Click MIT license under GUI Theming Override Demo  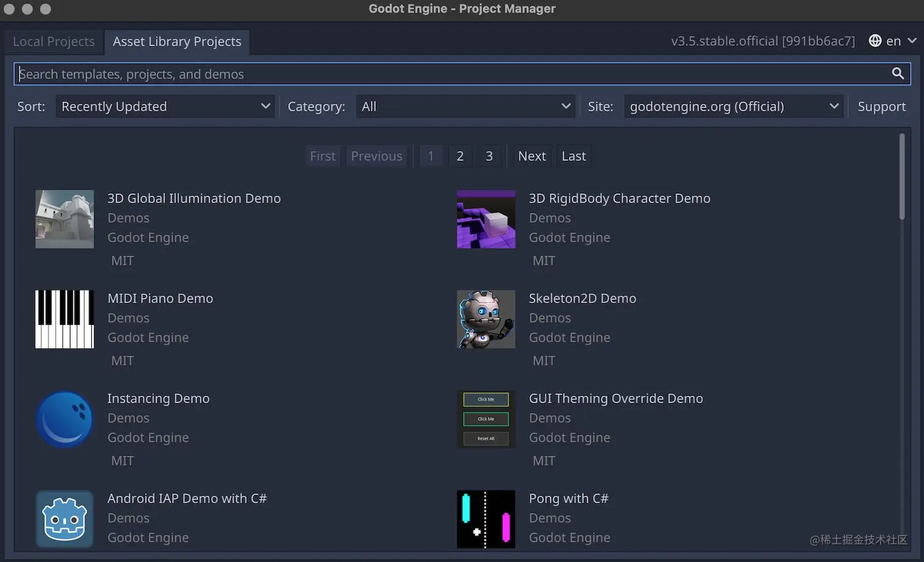(544, 461)
